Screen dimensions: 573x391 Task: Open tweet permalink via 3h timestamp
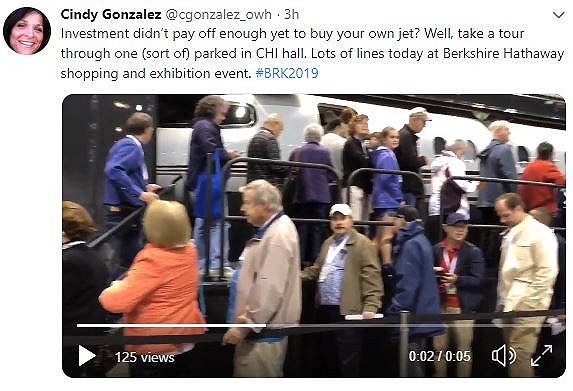point(292,15)
